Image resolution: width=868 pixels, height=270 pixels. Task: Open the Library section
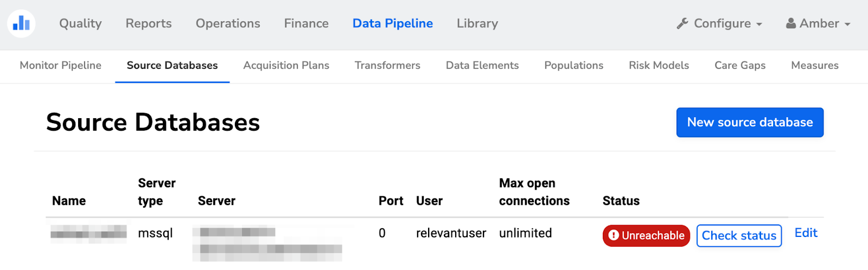click(x=477, y=23)
